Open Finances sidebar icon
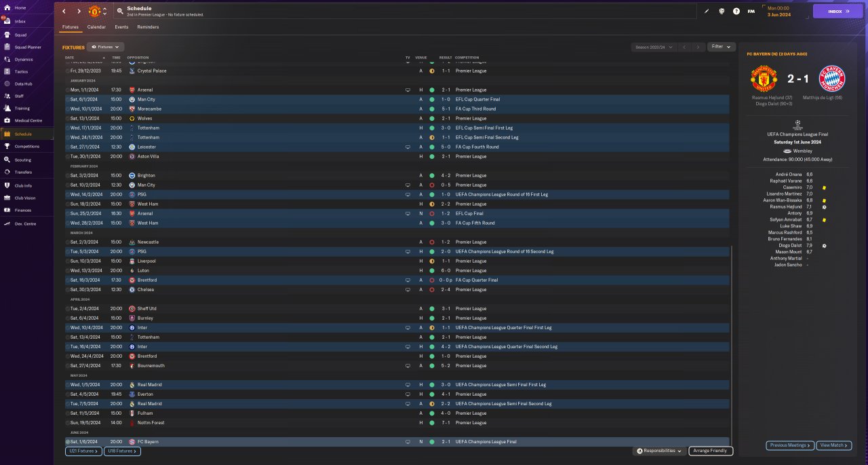 [6, 210]
